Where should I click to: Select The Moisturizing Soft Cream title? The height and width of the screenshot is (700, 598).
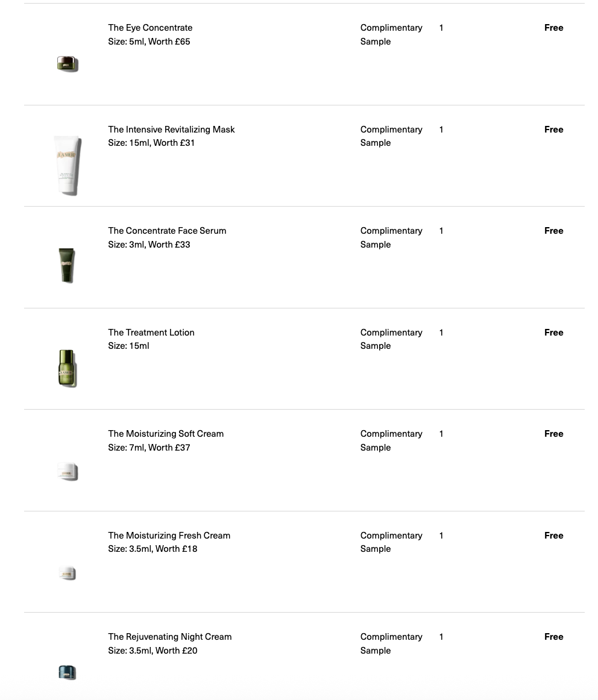(x=166, y=434)
